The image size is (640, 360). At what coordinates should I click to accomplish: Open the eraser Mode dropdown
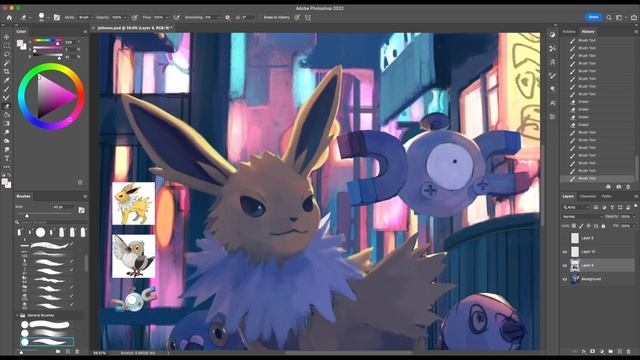86,18
